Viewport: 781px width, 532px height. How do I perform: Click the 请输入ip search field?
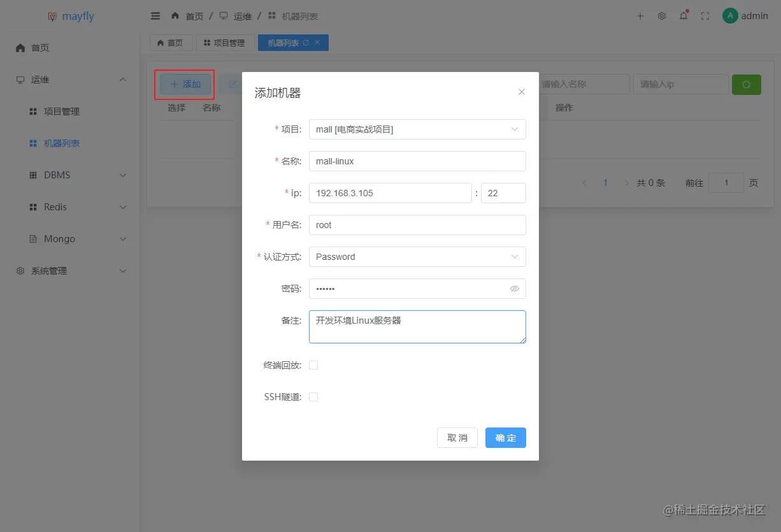click(681, 84)
